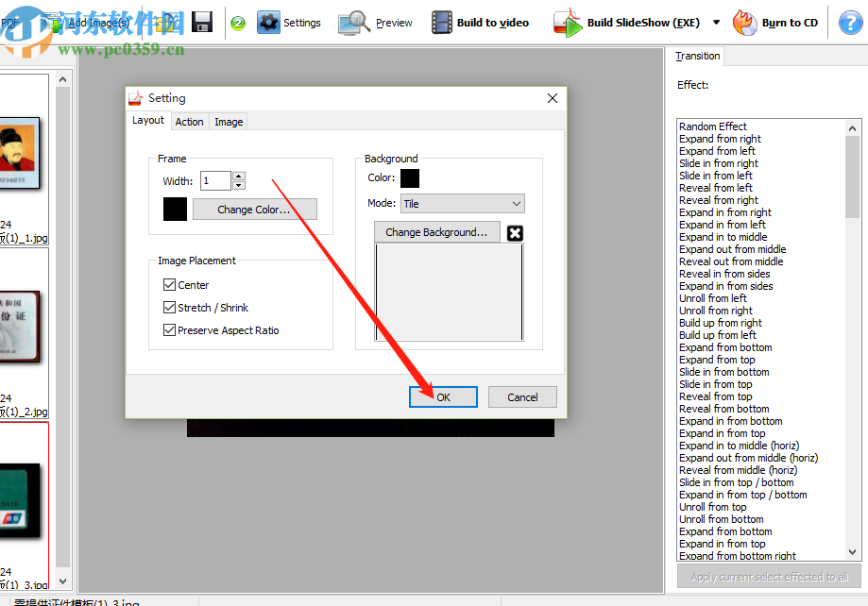Click the floppy disk save icon
The image size is (868, 606).
pyautogui.click(x=202, y=22)
